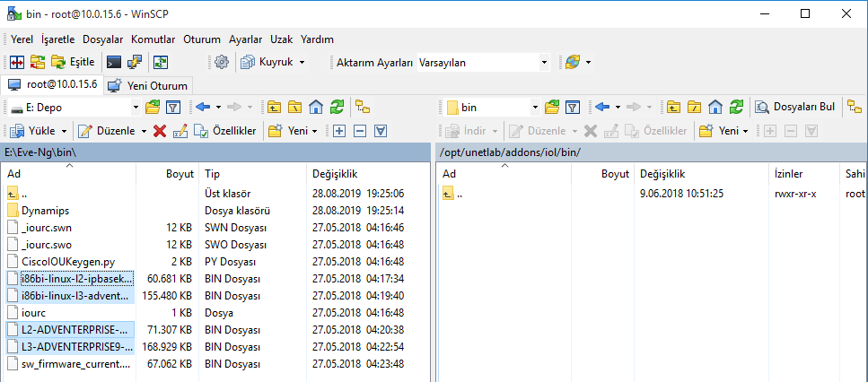
Task: Click the Yükle upload button
Action: click(33, 131)
